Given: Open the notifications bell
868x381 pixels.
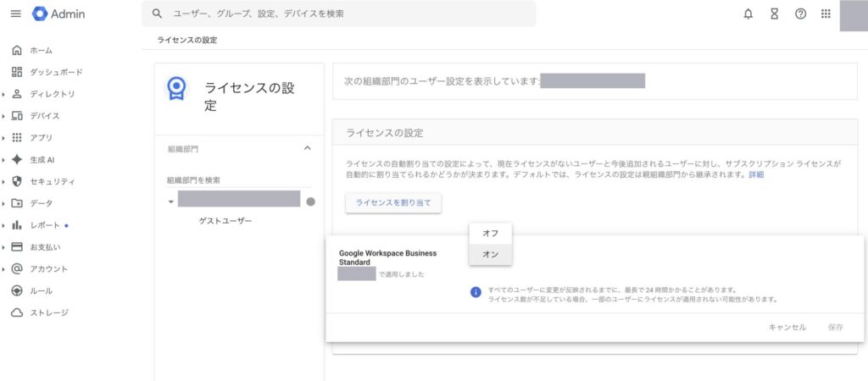Looking at the screenshot, I should click(748, 14).
